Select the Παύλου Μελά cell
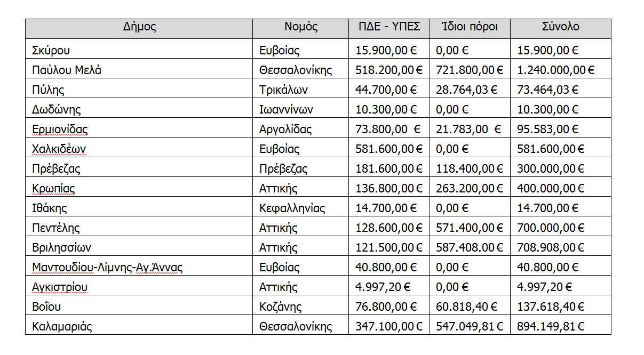 tap(66, 70)
